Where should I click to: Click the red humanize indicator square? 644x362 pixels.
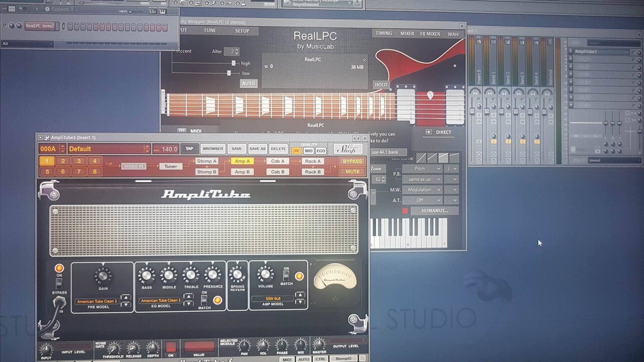(x=405, y=211)
